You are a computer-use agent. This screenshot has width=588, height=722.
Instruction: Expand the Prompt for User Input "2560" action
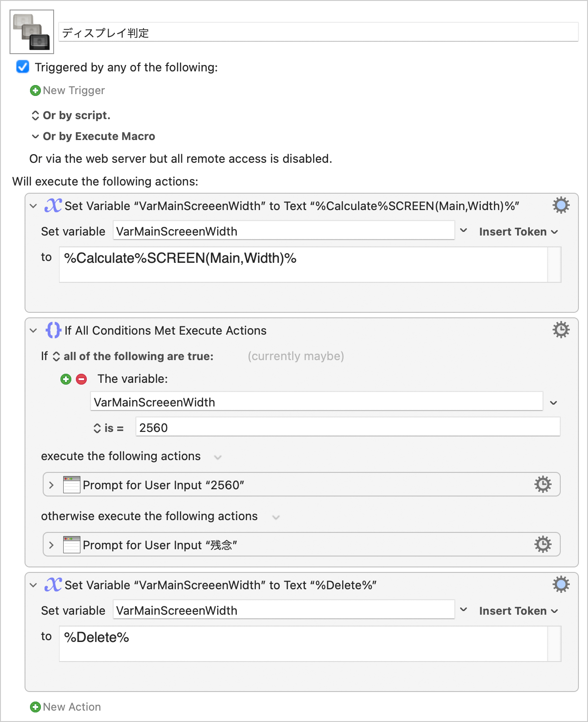[51, 485]
